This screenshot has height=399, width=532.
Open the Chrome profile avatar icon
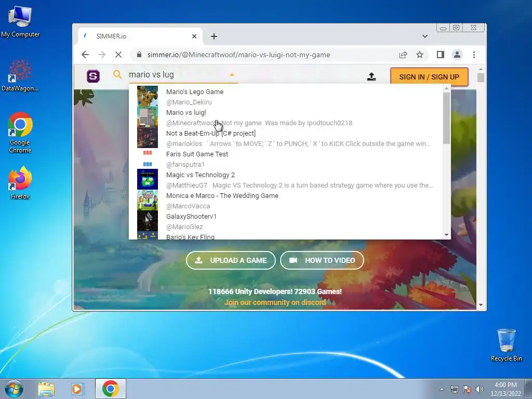click(x=457, y=55)
